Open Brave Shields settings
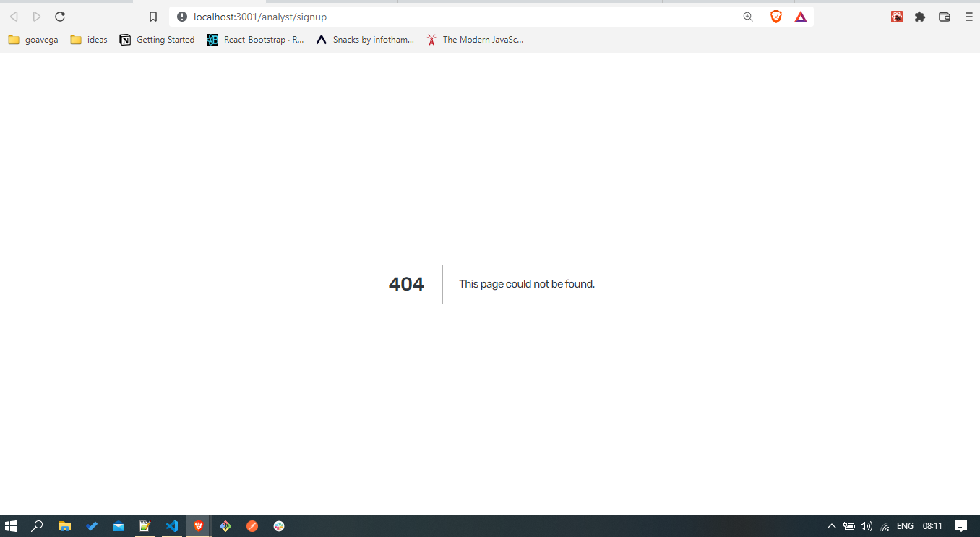 [x=775, y=16]
